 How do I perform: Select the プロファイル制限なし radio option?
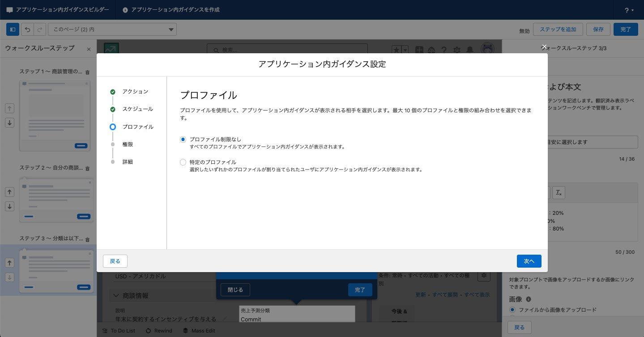point(183,139)
